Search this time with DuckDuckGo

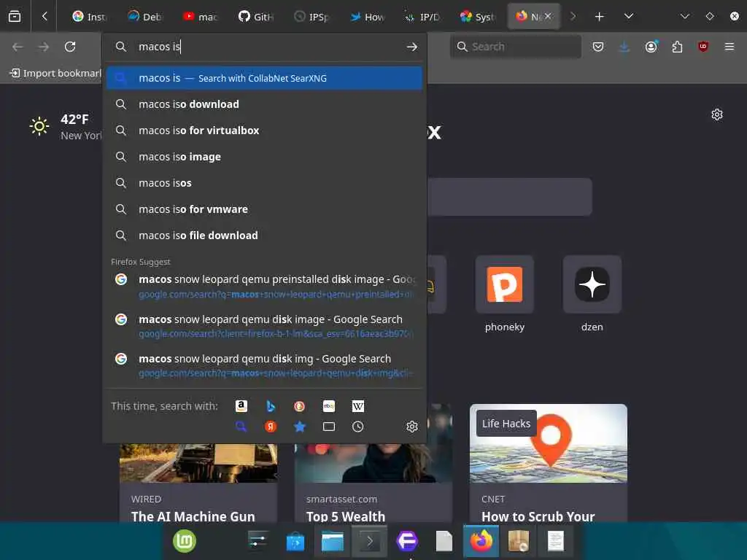pyautogui.click(x=299, y=406)
